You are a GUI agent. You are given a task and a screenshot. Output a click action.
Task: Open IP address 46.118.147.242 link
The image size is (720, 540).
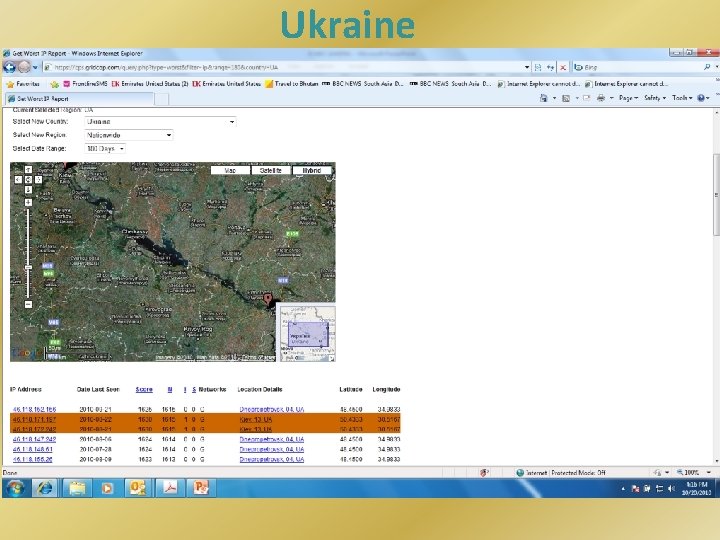(34, 439)
